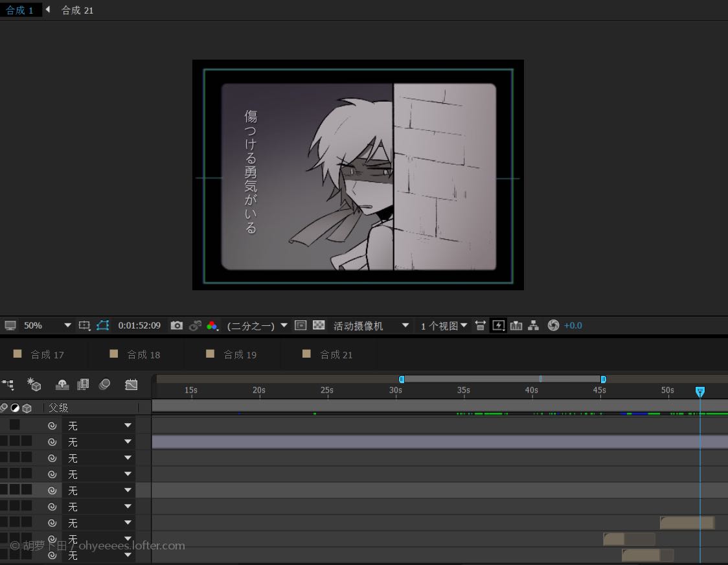The height and width of the screenshot is (565, 728).
Task: Open the Graph Editor icon
Action: pyautogui.click(x=131, y=384)
